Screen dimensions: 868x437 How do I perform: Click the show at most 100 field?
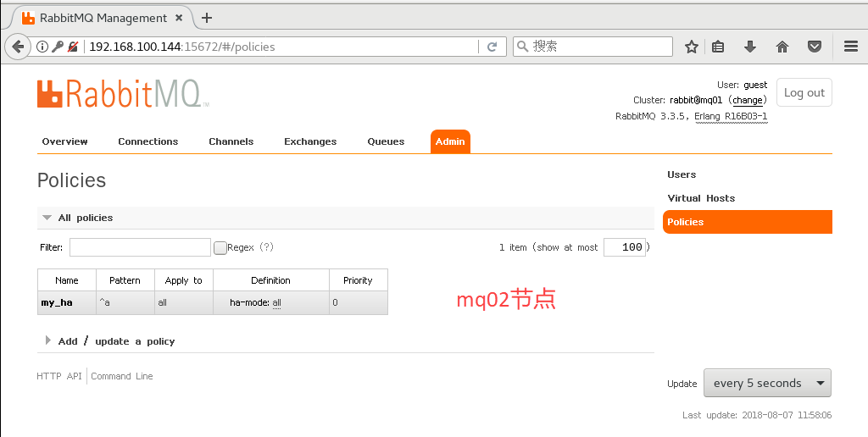[625, 247]
